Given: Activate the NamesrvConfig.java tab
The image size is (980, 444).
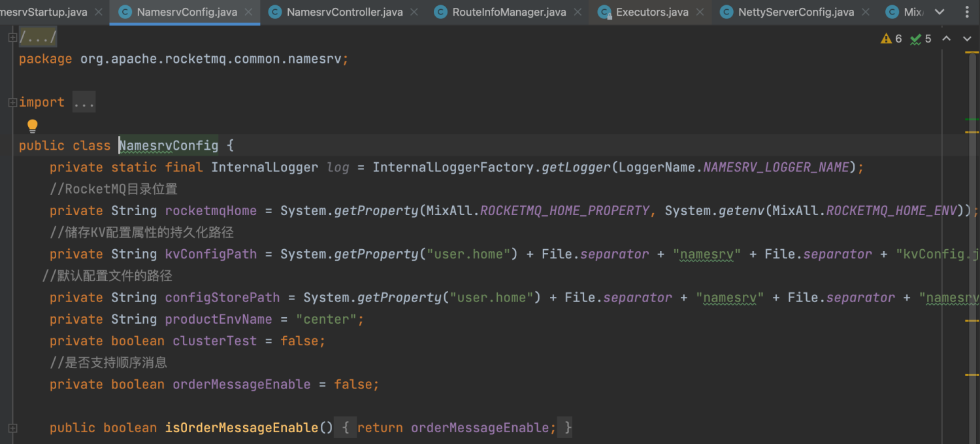Looking at the screenshot, I should coord(187,12).
